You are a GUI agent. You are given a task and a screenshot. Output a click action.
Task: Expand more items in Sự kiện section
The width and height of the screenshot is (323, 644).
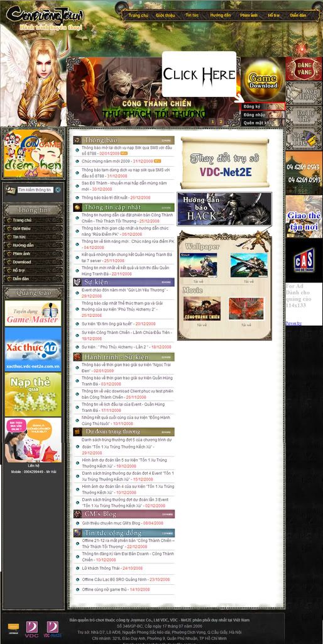click(x=167, y=282)
